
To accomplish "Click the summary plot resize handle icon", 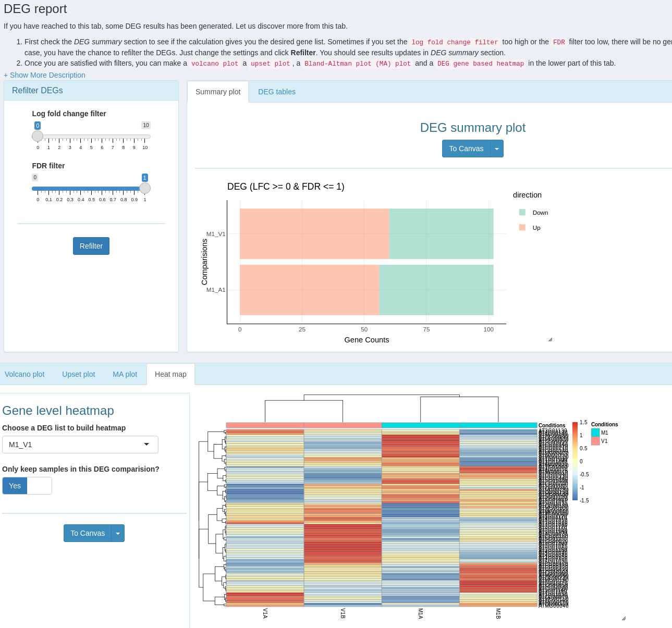I will (x=550, y=339).
